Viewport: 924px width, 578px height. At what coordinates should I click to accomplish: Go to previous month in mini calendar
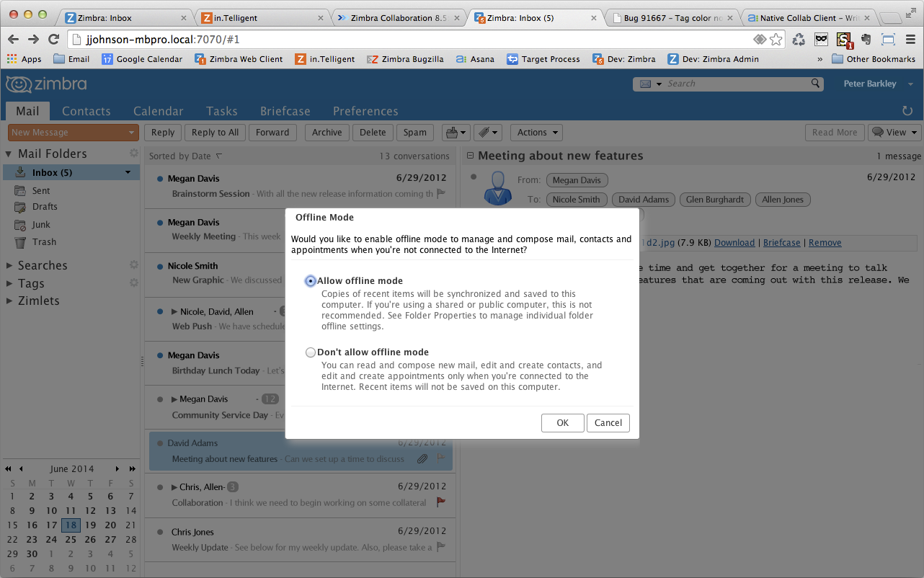click(x=21, y=468)
